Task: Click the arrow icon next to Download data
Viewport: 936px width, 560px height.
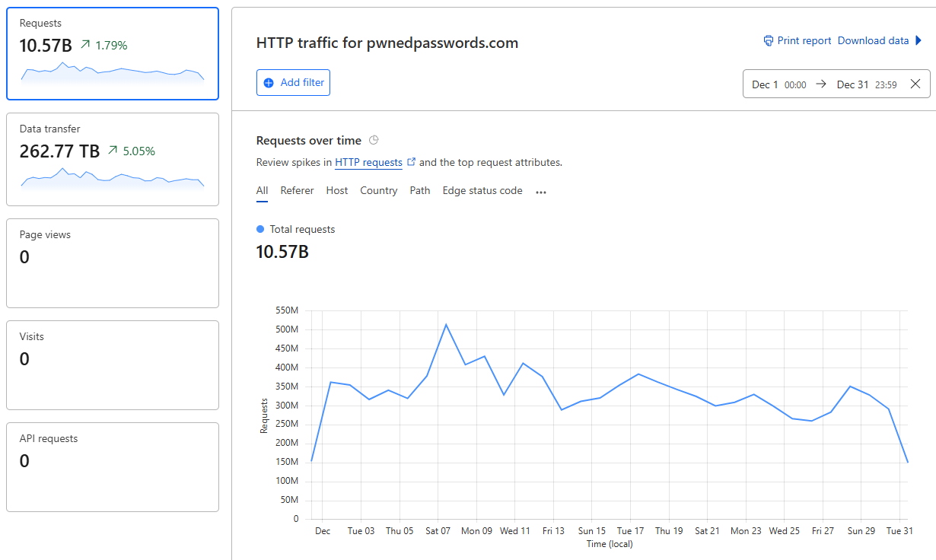Action: point(918,41)
